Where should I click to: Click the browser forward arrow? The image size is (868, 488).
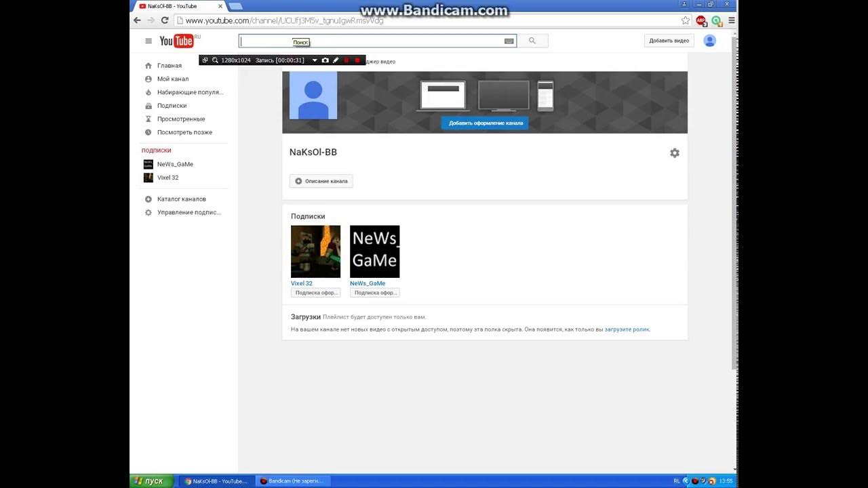click(x=151, y=20)
